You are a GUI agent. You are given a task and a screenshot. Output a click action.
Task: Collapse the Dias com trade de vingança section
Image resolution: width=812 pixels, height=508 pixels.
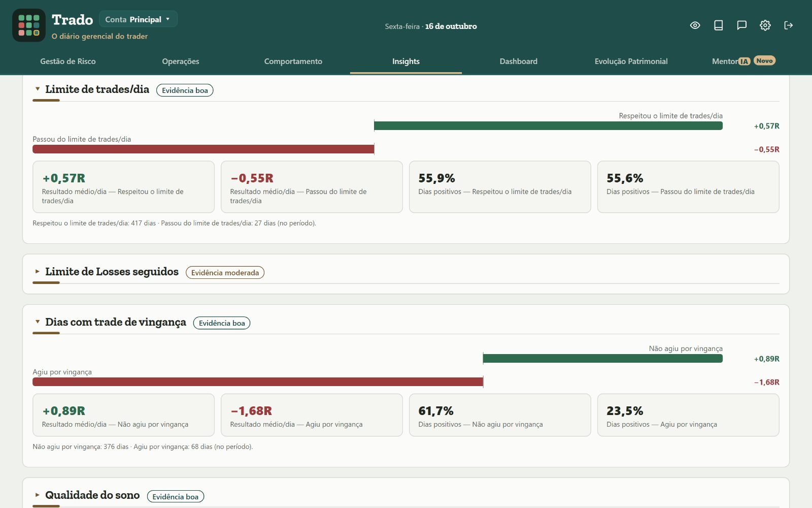[x=38, y=322]
